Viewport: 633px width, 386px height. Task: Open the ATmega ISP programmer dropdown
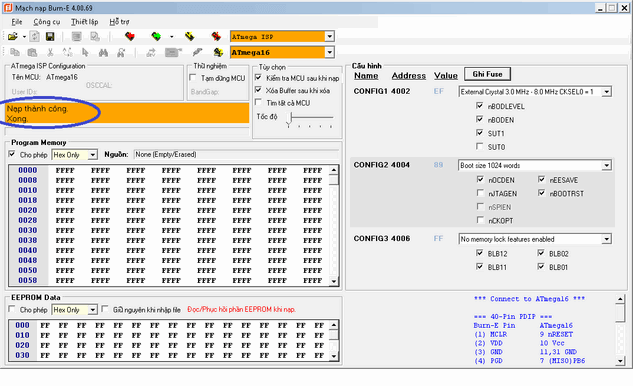coord(330,36)
